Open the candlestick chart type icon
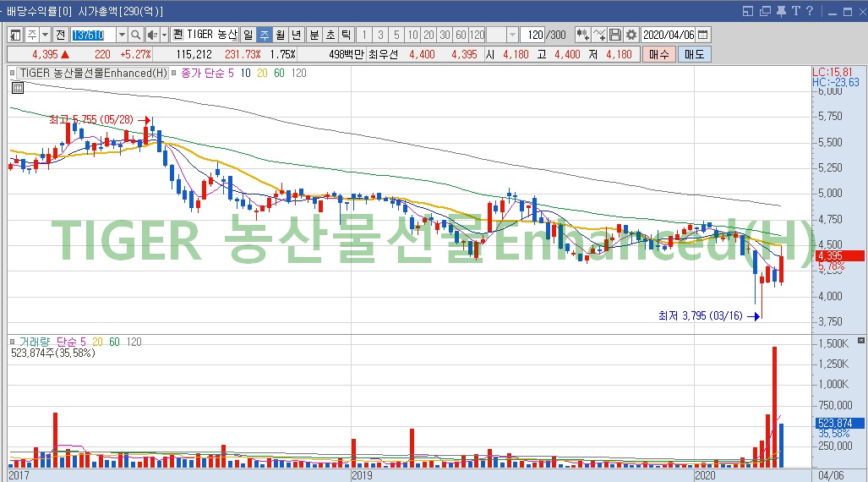The image size is (868, 482). 582,35
